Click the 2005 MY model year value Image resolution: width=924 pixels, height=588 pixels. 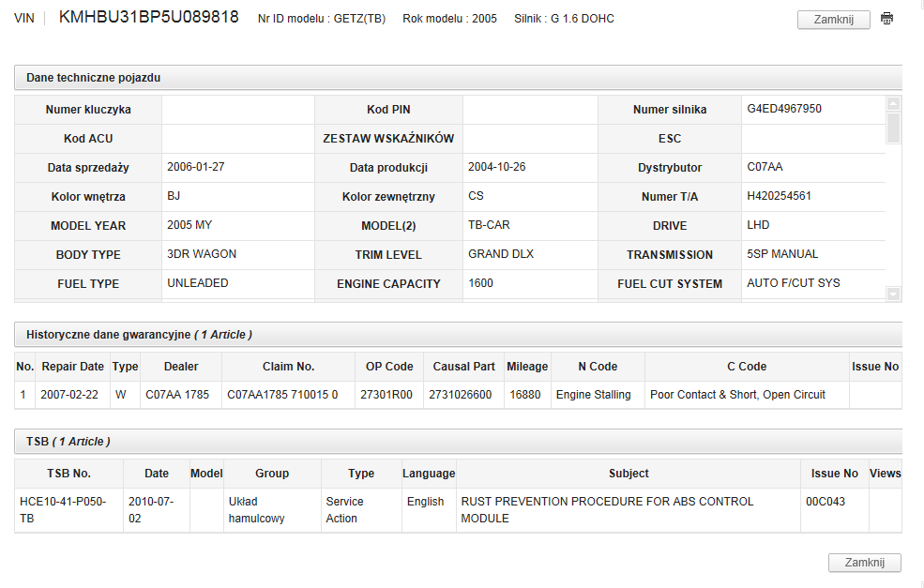pyautogui.click(x=189, y=225)
